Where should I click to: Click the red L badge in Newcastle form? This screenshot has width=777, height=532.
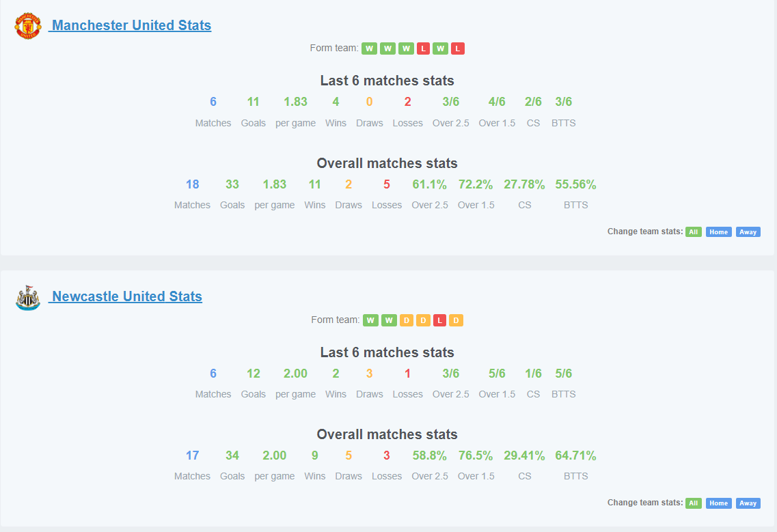pos(439,320)
